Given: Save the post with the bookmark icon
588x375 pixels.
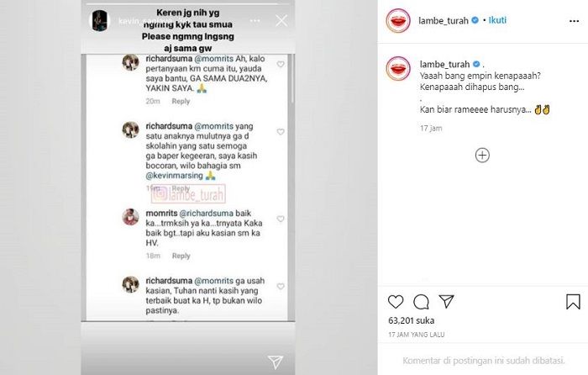Looking at the screenshot, I should tap(573, 301).
